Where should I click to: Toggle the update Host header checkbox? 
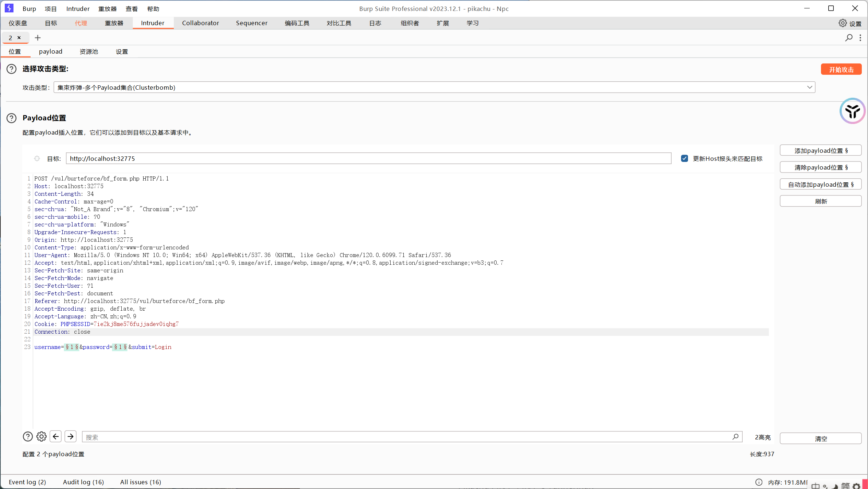(684, 159)
